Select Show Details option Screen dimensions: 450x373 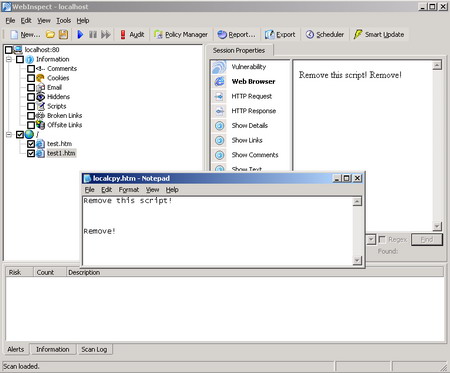pos(250,125)
